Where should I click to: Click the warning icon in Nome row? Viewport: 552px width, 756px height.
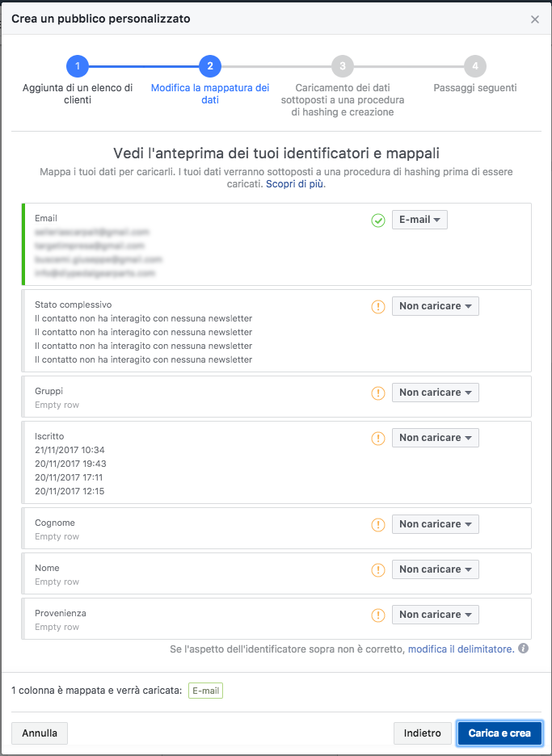[377, 570]
